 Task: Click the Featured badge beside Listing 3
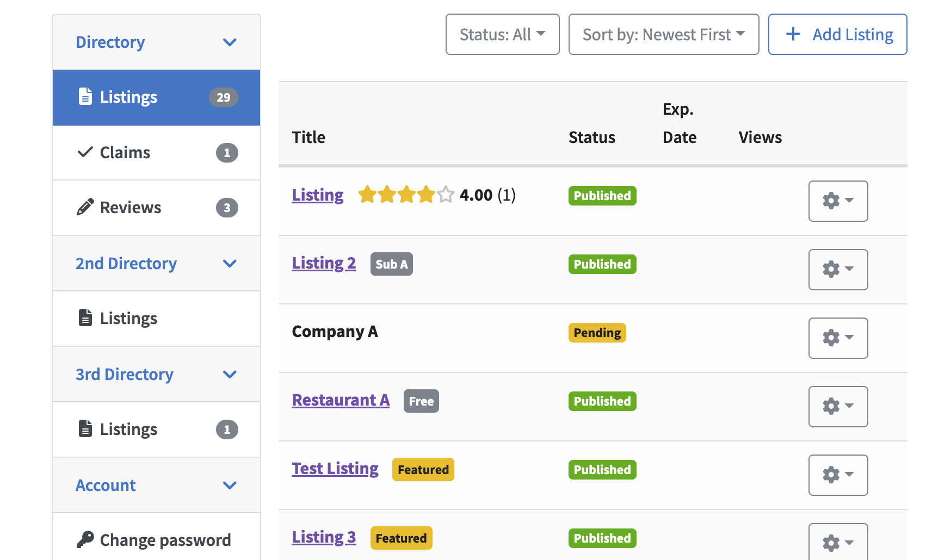click(401, 538)
